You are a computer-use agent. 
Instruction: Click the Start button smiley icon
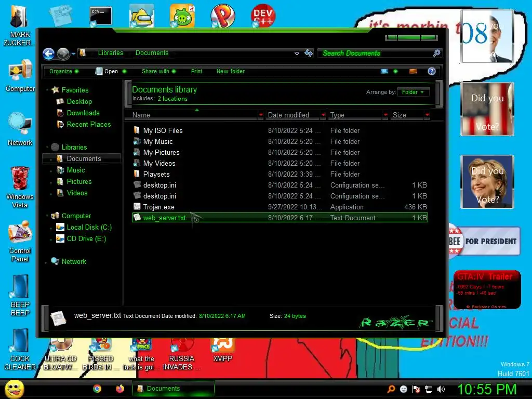14,389
